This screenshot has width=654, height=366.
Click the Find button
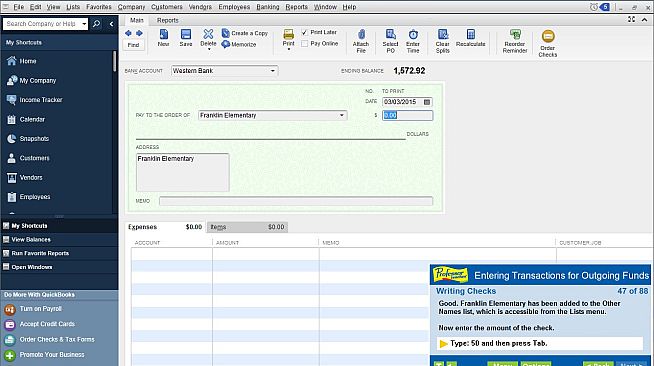pyautogui.click(x=133, y=45)
